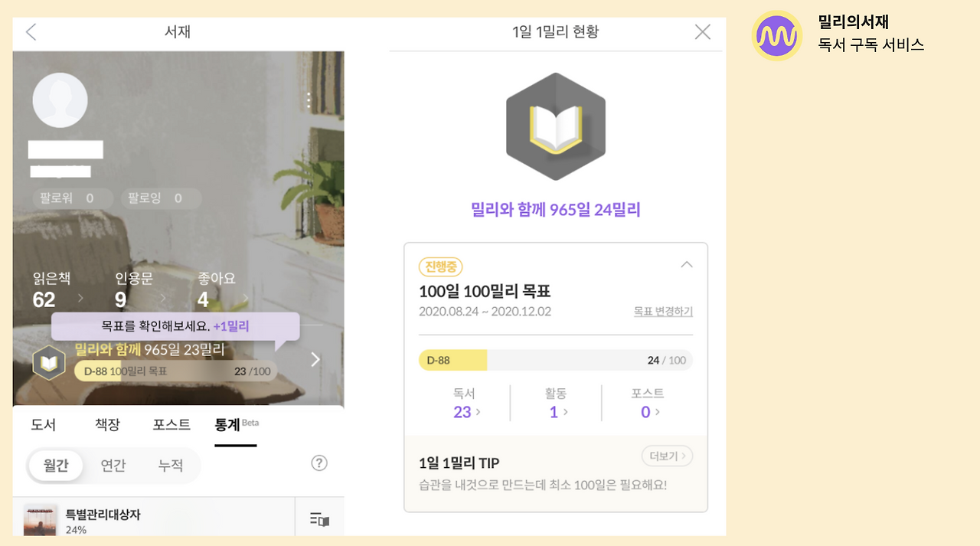Open the reading list icon beside 특별관리대상자
Image resolution: width=980 pixels, height=546 pixels.
point(319,519)
